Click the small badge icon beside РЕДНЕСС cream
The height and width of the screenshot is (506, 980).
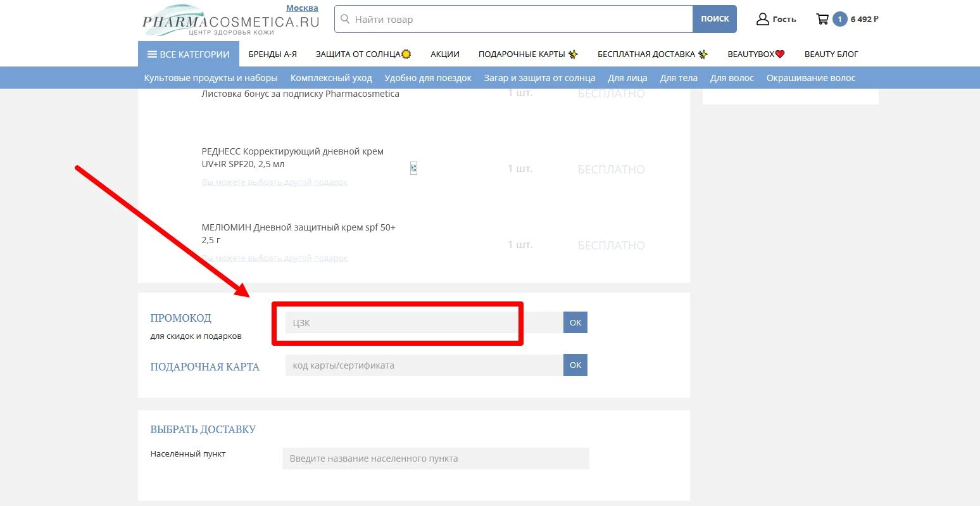tap(413, 168)
